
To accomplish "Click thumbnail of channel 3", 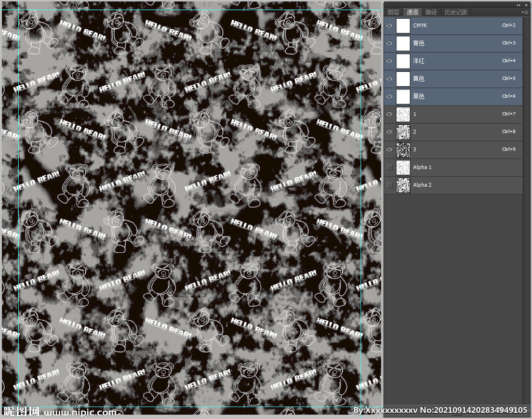I will click(x=403, y=149).
